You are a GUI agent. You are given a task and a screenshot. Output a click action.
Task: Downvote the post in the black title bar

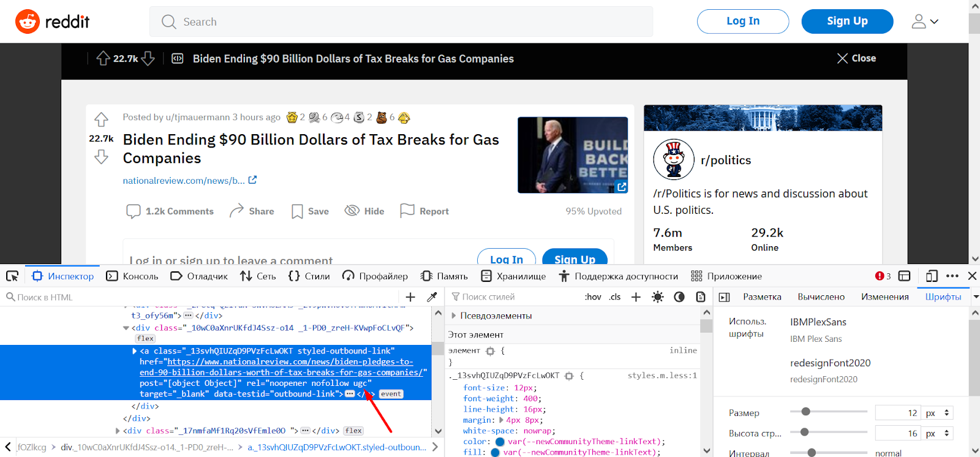coord(148,58)
